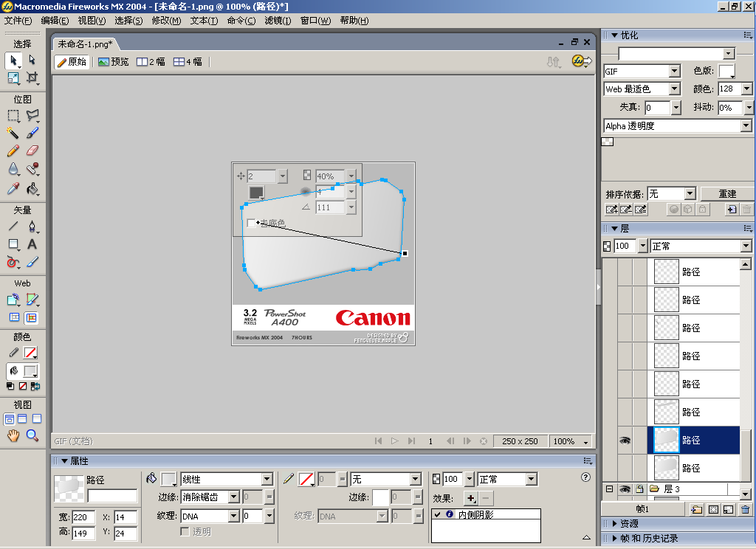
Task: Select the Blur tool
Action: (13, 169)
